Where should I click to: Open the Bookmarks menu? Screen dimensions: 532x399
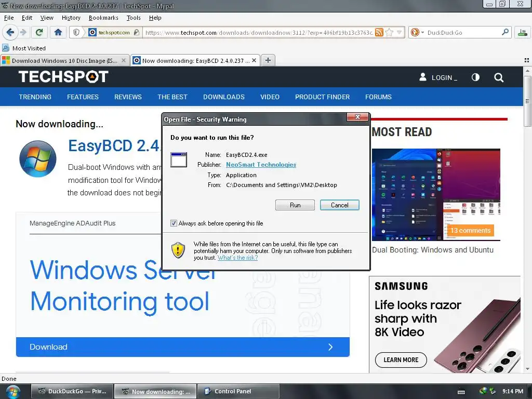[103, 18]
